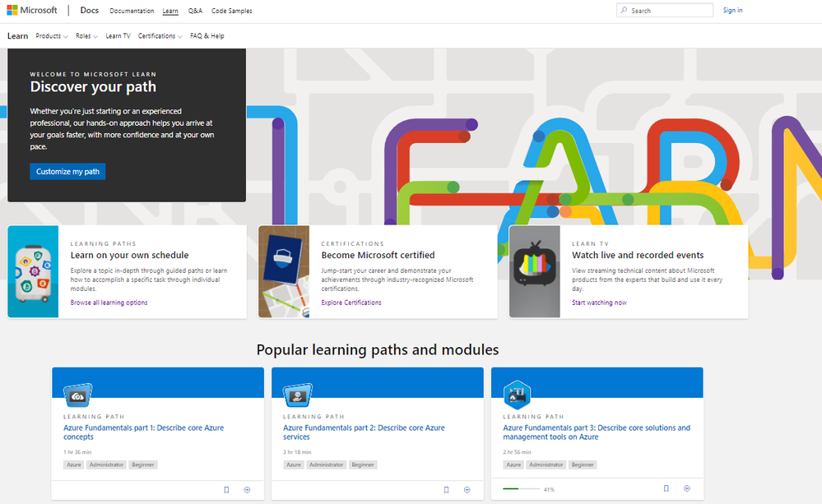Bookmark Azure Fundamentals part 1 card
This screenshot has height=504, width=822.
[226, 490]
